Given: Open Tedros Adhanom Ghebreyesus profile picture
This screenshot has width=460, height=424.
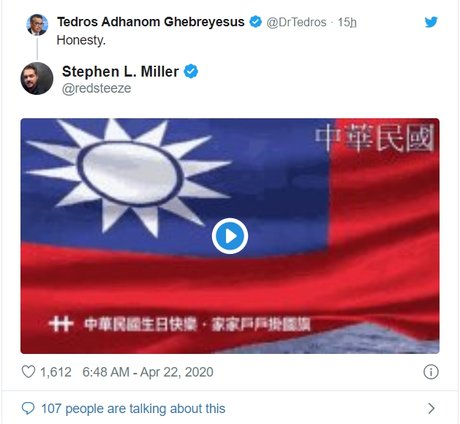Looking at the screenshot, I should tap(37, 25).
